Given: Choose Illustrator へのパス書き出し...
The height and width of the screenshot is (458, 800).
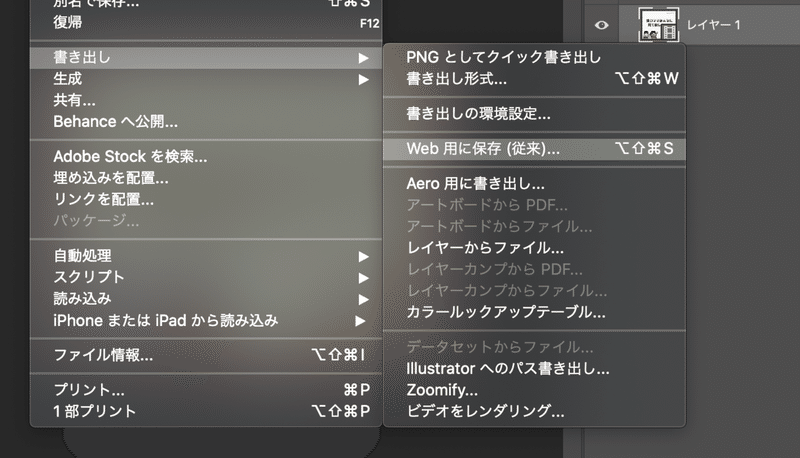Looking at the screenshot, I should tap(534, 369).
